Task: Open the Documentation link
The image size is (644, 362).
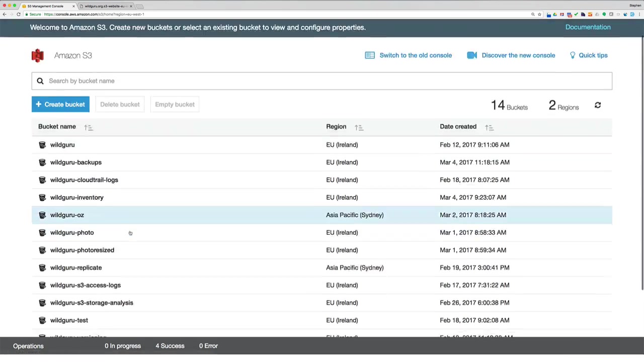Action: [588, 27]
